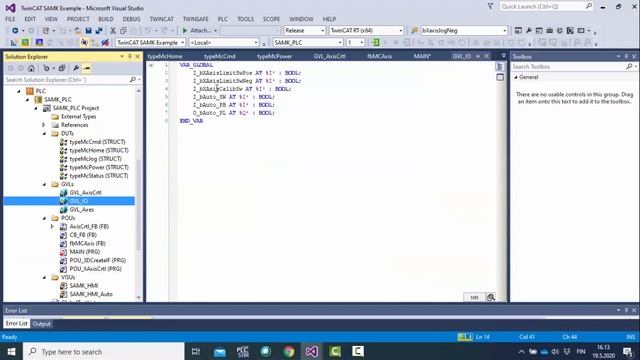The image size is (640, 360).
Task: Collapse the DUTs folder in the tree
Action: [44, 133]
